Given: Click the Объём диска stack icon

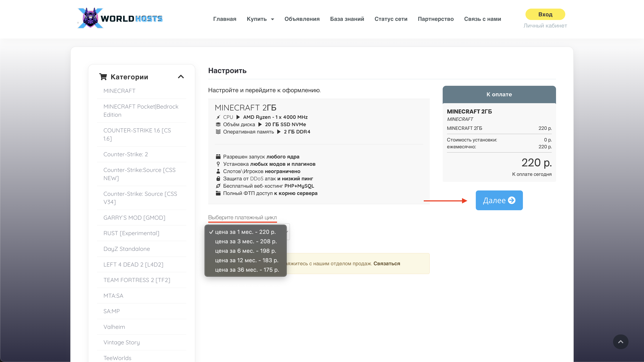Looking at the screenshot, I should point(218,124).
